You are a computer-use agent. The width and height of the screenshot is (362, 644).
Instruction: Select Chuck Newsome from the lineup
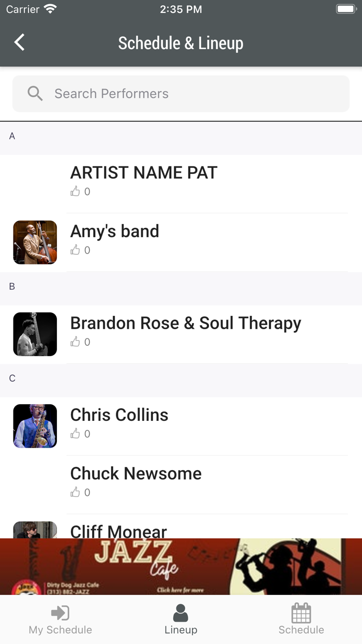136,474
